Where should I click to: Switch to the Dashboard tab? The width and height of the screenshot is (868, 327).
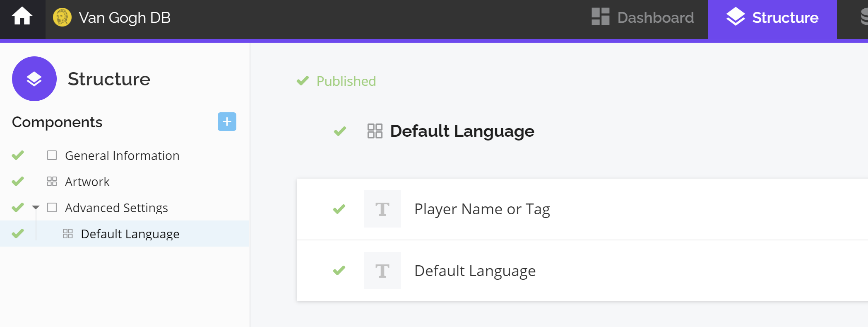(x=642, y=17)
